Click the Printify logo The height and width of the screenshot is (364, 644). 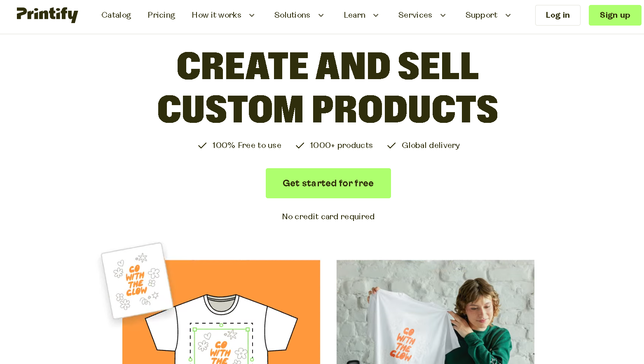47,15
